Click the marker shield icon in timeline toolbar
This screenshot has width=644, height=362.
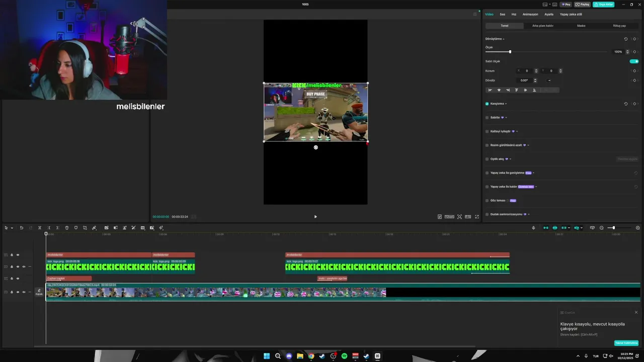click(76, 228)
